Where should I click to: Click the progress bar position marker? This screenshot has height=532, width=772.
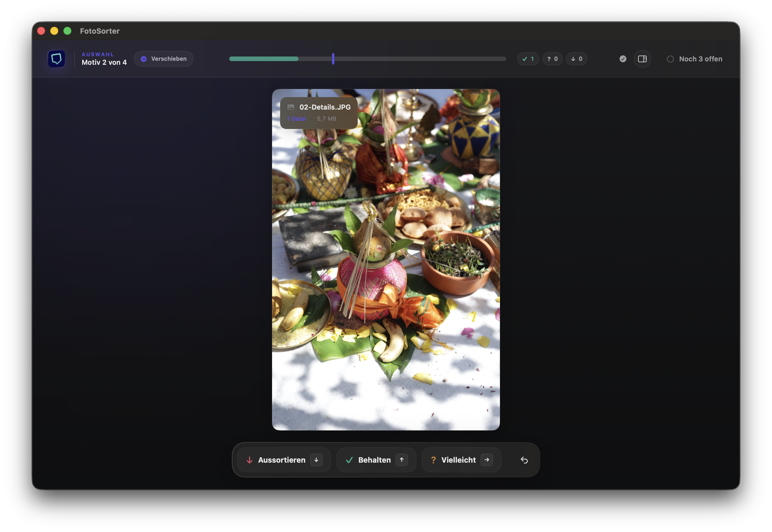pyautogui.click(x=333, y=59)
